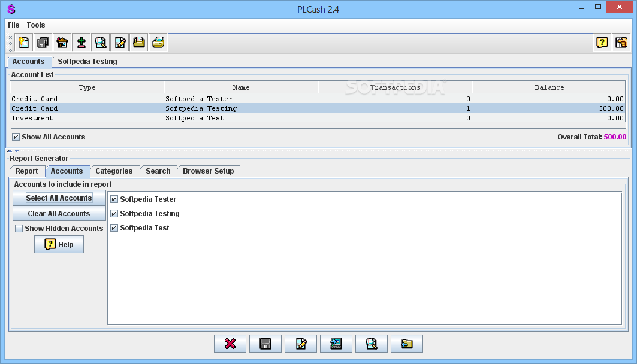Click the Softpedia Test name cell
The width and height of the screenshot is (637, 364).
[x=241, y=118]
